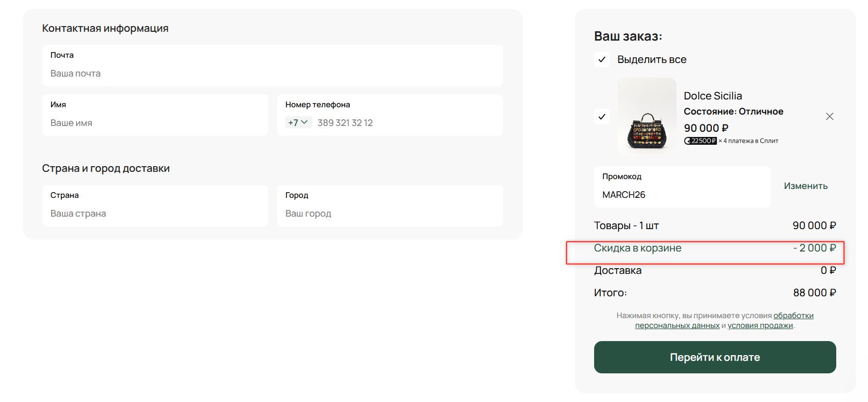This screenshot has width=868, height=402.
Task: Click the 90 000 ₽ product price
Action: [x=706, y=128]
